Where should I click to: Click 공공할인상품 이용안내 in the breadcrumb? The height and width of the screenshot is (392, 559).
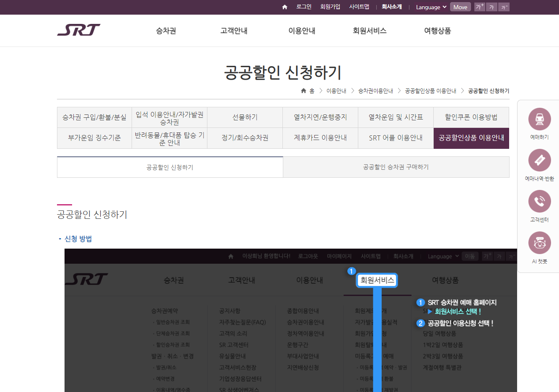[x=430, y=91]
